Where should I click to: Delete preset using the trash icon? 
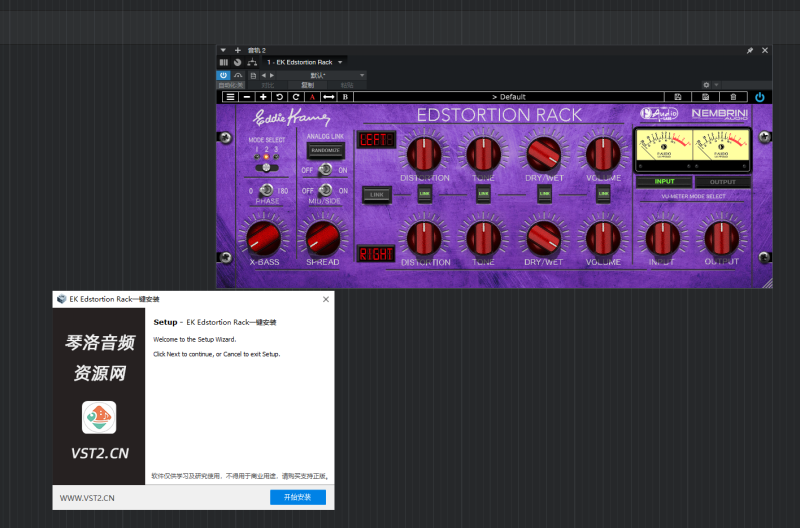(732, 97)
